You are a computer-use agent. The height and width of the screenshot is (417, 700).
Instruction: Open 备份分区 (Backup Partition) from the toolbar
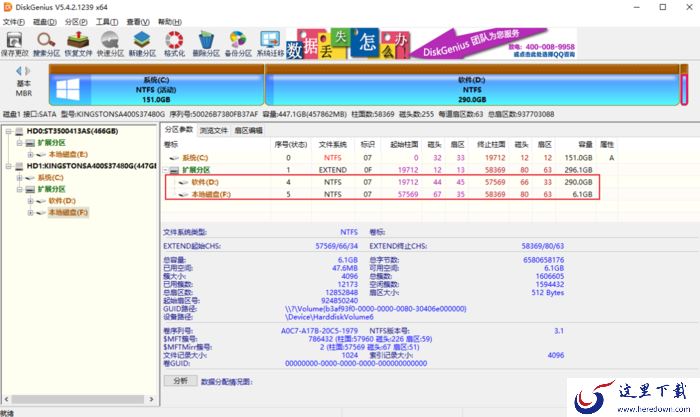pos(238,44)
